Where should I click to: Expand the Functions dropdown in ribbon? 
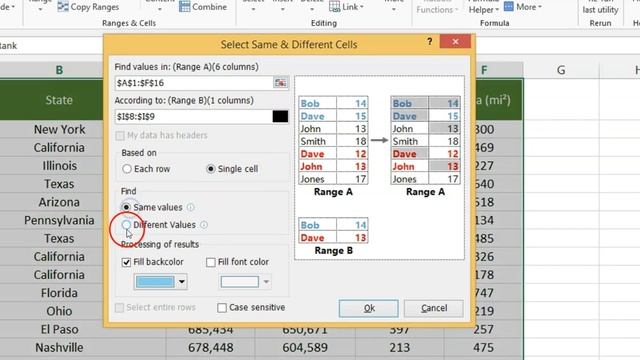(x=456, y=10)
